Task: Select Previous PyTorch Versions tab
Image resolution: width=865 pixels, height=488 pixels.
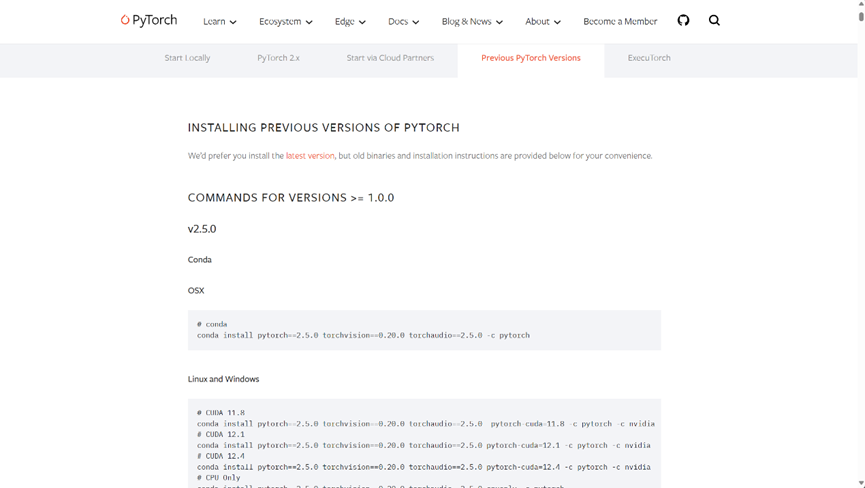Action: coord(531,58)
